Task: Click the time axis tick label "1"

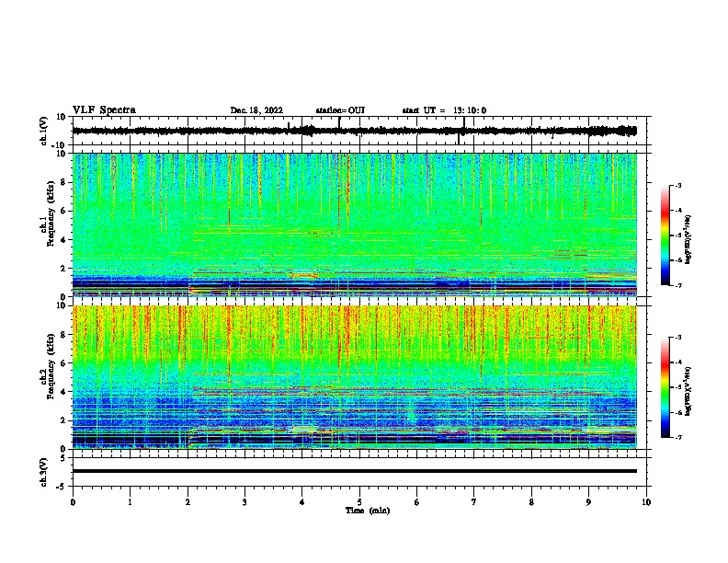Action: click(130, 502)
